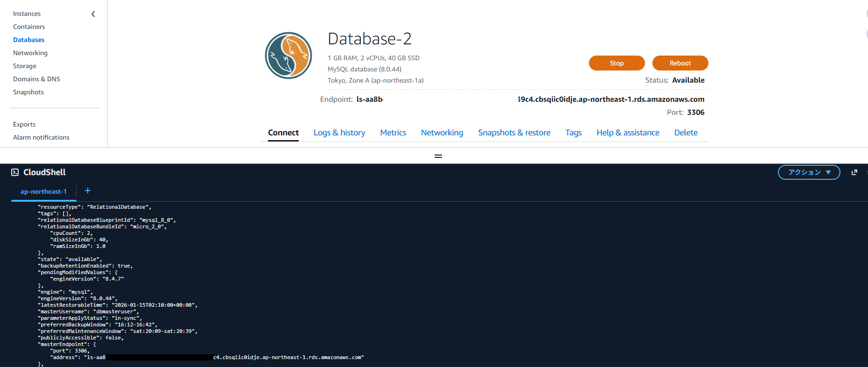Click the Tokyo, Zone A location text
Screen dimensions: 868x367
point(376,80)
